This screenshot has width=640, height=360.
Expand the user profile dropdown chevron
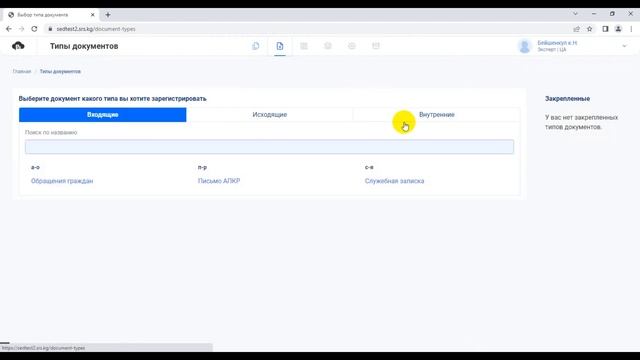coord(624,46)
